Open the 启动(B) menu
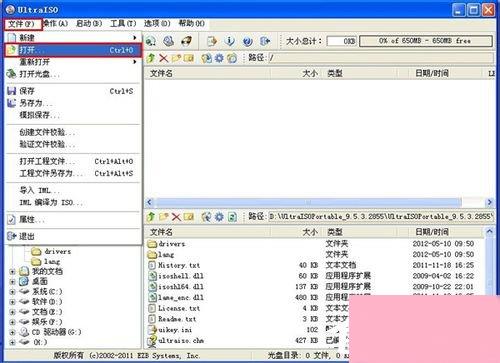The width and height of the screenshot is (500, 363). click(89, 23)
